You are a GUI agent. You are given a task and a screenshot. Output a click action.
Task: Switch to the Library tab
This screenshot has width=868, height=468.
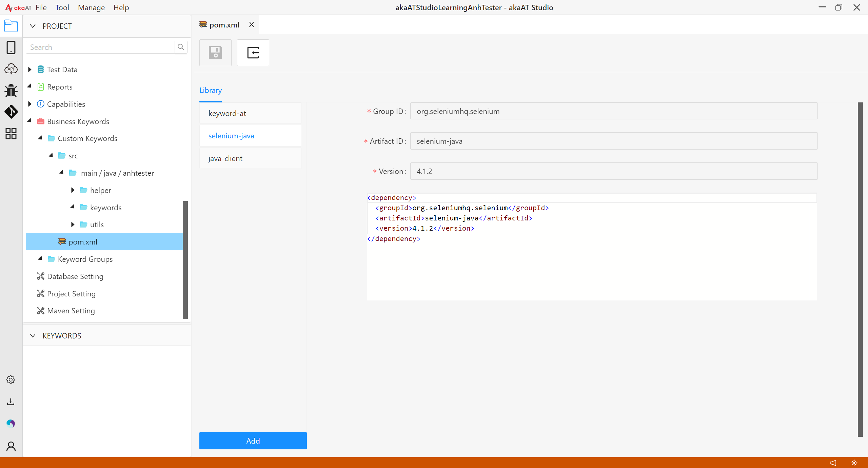click(x=211, y=91)
